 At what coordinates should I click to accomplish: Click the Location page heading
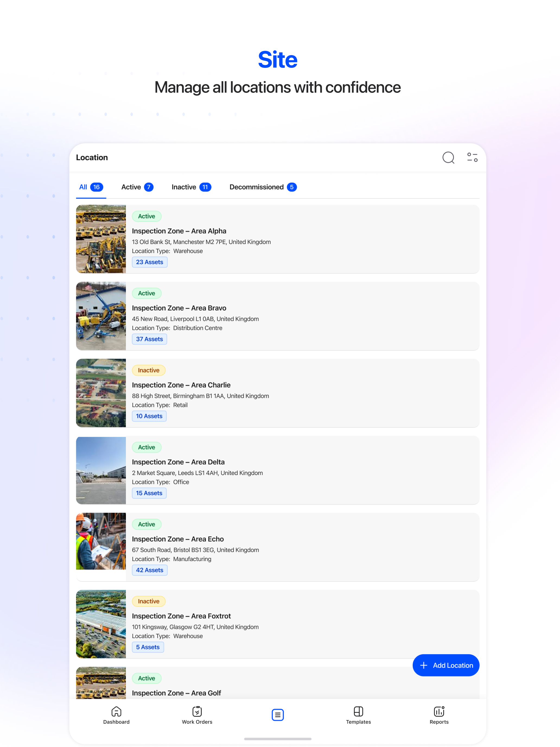click(92, 157)
